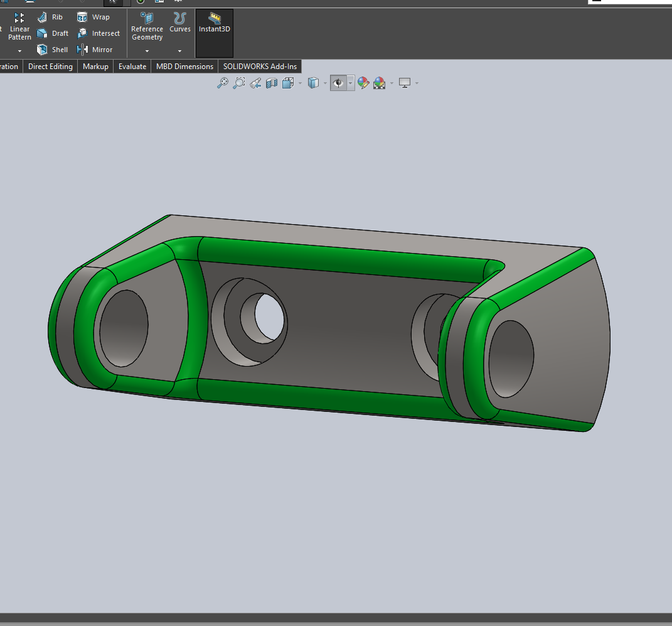
Task: Toggle the Hide/Show Items eye
Action: (339, 82)
